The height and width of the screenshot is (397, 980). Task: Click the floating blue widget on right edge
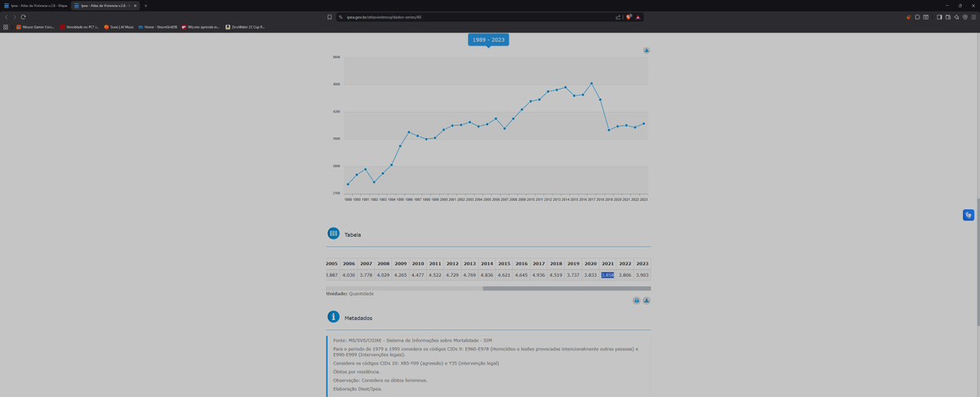968,215
